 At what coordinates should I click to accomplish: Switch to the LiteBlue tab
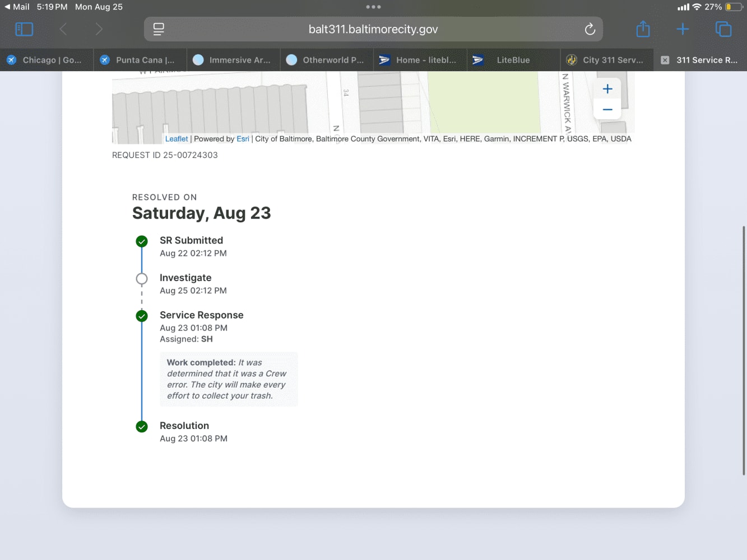point(513,60)
